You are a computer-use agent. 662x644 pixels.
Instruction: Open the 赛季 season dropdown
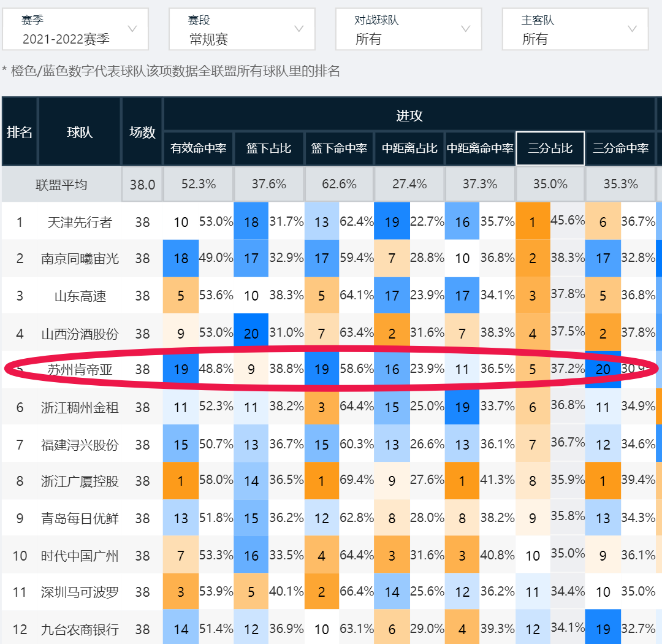tap(75, 29)
